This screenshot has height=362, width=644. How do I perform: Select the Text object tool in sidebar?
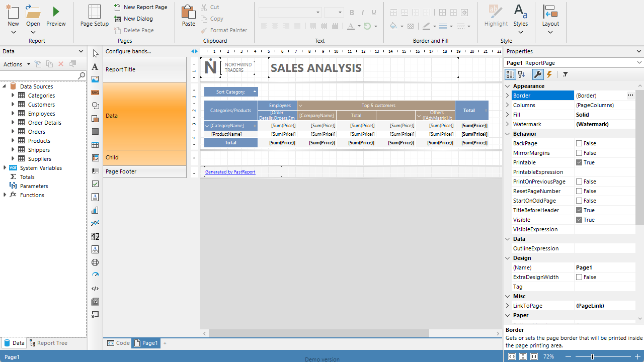pyautogui.click(x=95, y=67)
